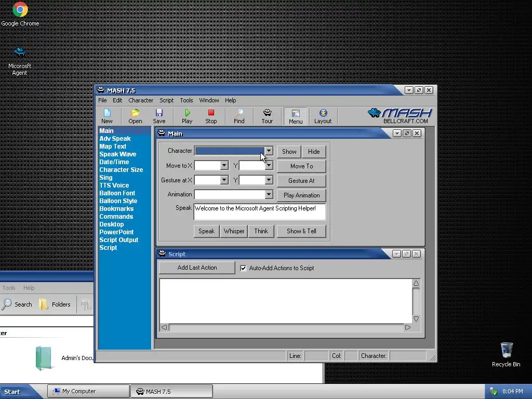Click Search in My Computer window

(x=17, y=304)
